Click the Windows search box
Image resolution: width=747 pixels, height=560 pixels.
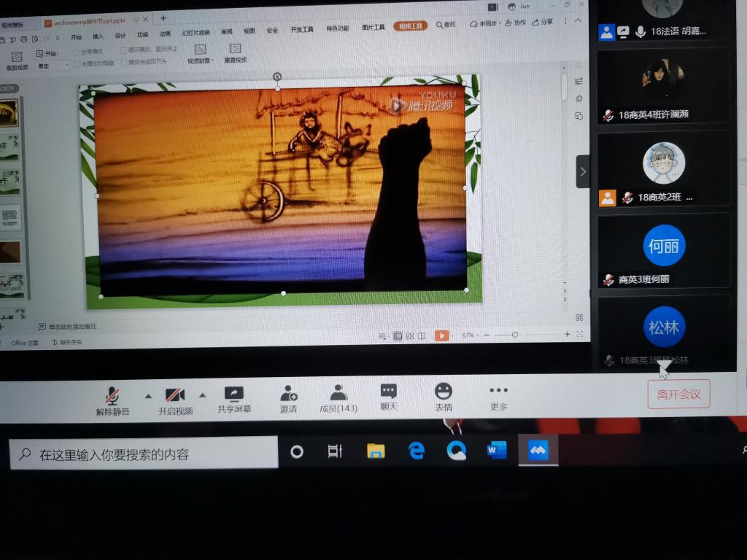click(144, 453)
